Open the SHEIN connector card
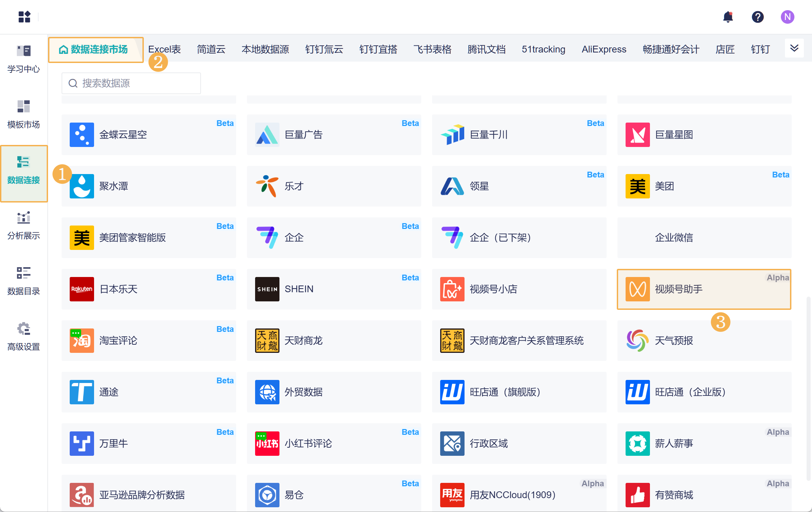Screen dimensions: 812x512 pos(334,289)
